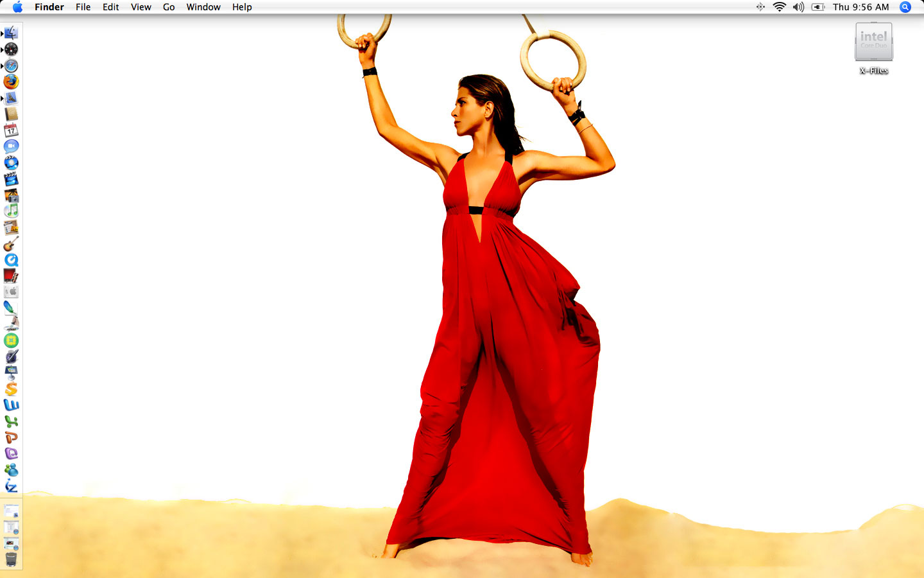Open the battery status menu
Screen dimensions: 924x578
point(818,7)
